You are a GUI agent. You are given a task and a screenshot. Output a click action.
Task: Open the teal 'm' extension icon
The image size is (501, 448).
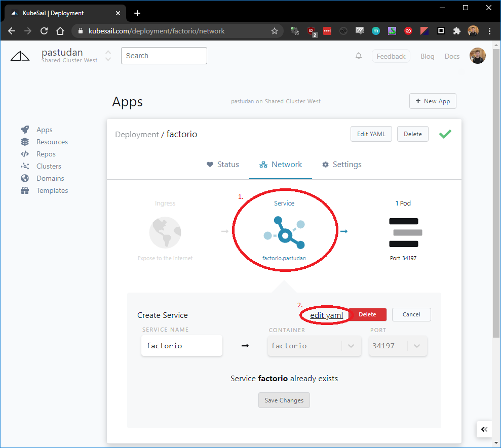pyautogui.click(x=376, y=31)
